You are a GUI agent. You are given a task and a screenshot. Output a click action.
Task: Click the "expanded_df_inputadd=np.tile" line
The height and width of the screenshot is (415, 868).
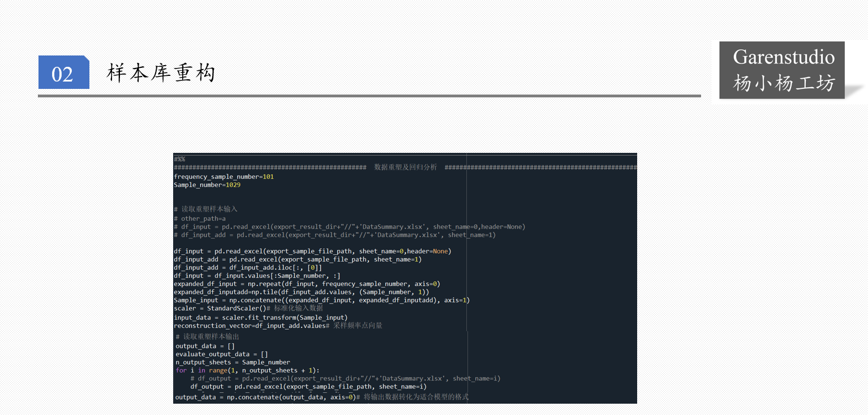[x=301, y=292]
